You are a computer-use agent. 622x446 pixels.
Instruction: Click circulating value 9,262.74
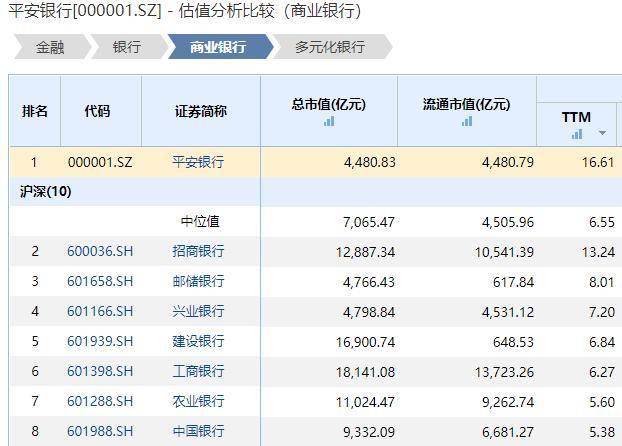[x=508, y=402]
